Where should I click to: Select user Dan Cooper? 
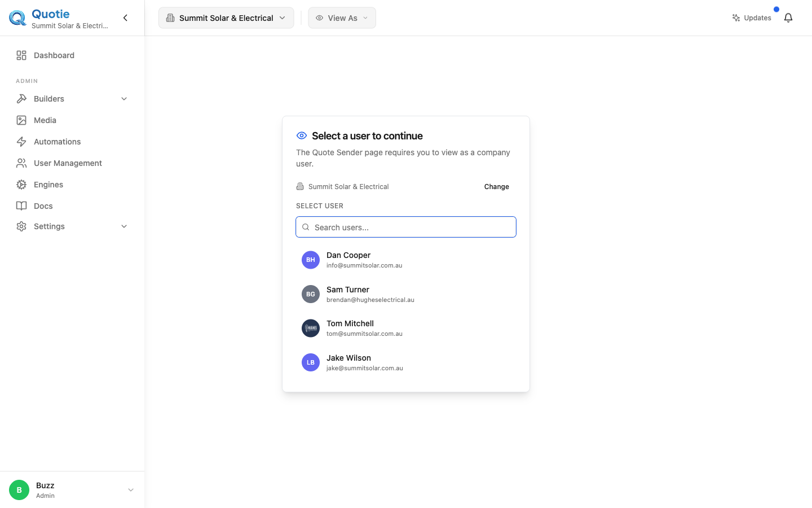[406, 260]
